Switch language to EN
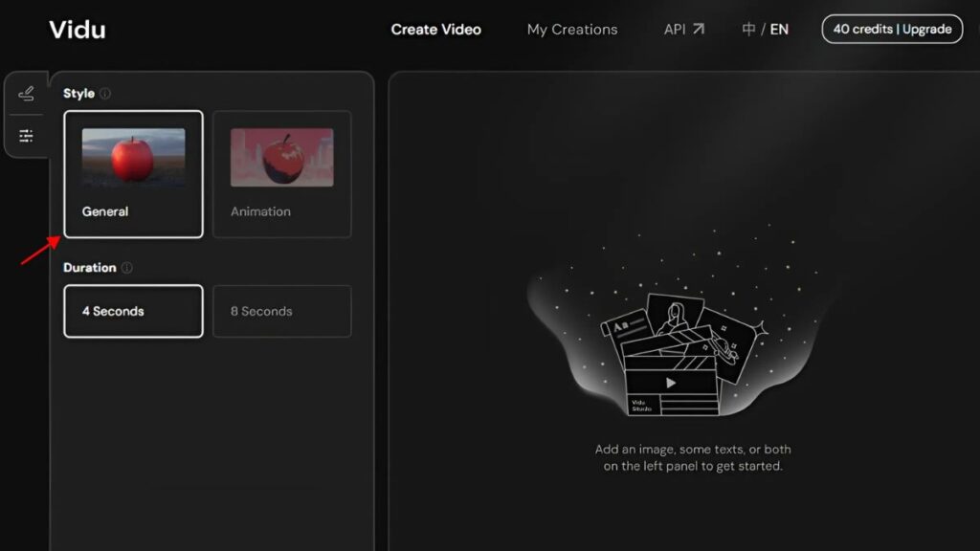 point(779,29)
